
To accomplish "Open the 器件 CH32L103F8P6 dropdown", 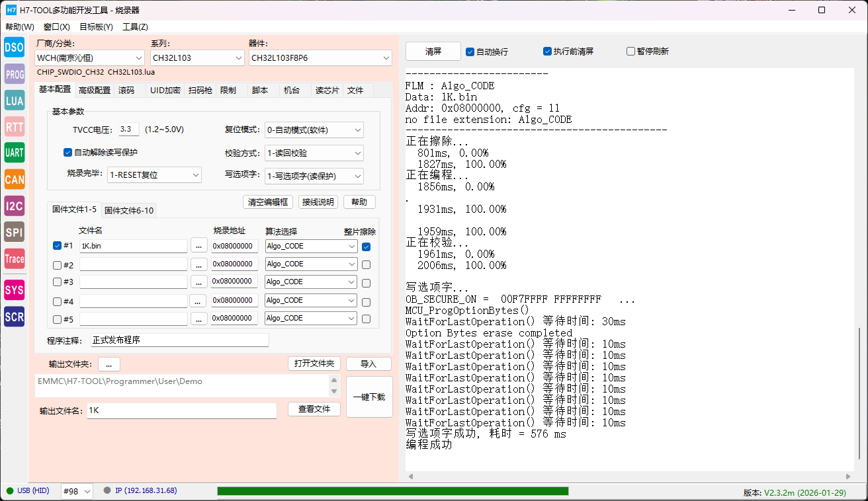I will [x=320, y=58].
